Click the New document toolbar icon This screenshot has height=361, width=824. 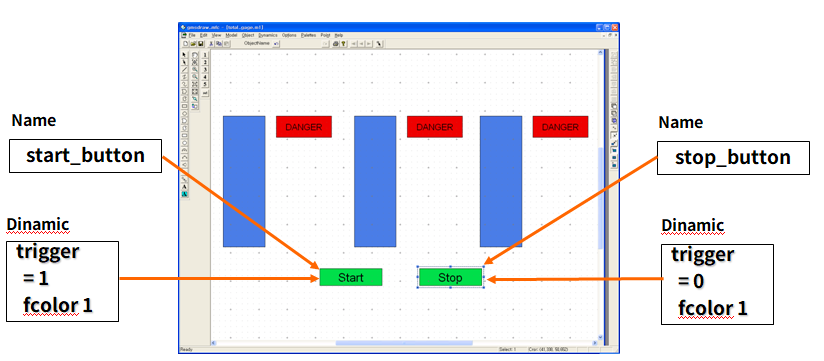click(186, 44)
